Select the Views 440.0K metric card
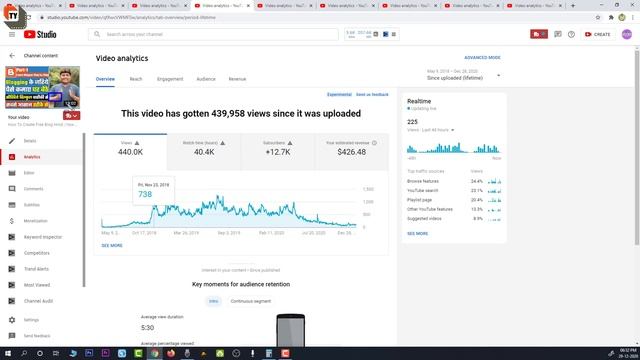This screenshot has width=640, height=360. pos(130,151)
